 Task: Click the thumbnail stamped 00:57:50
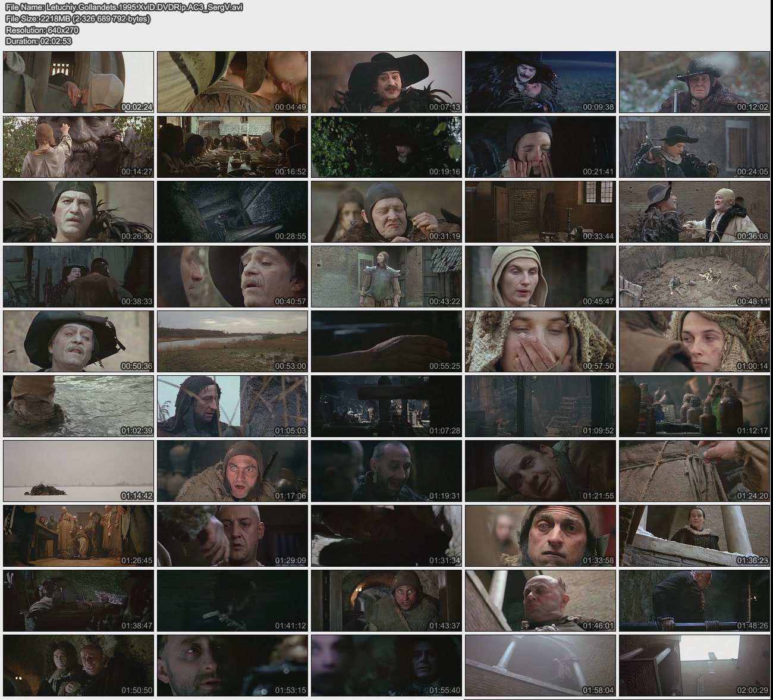540,341
